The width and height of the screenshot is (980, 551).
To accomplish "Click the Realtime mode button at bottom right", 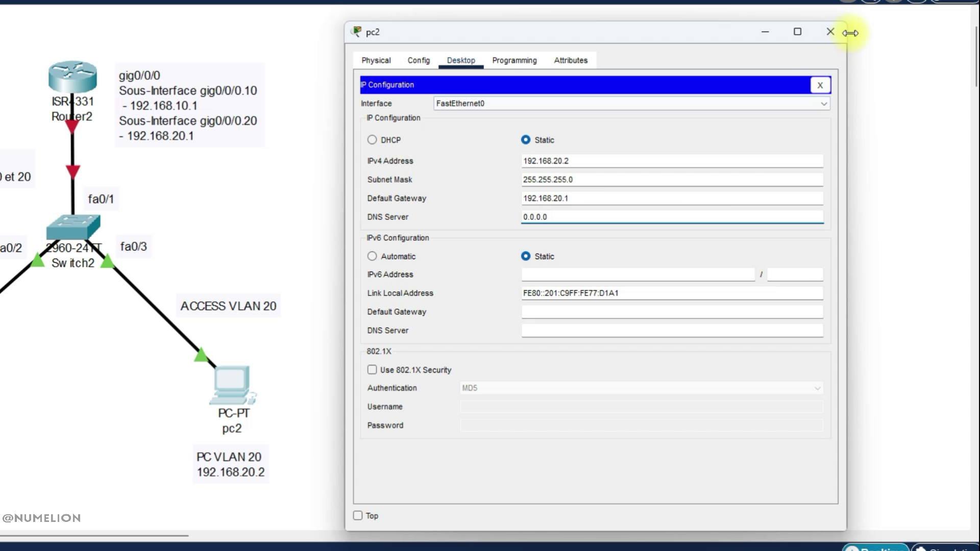I will tap(874, 548).
